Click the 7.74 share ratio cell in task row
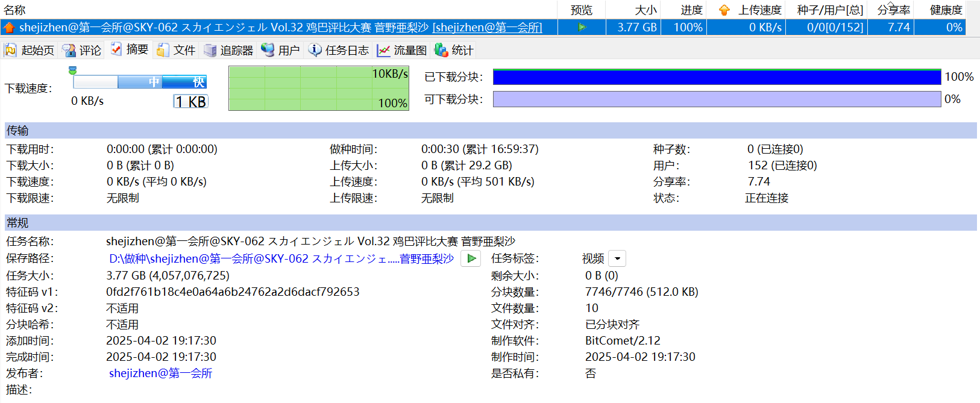The width and height of the screenshot is (980, 403). click(899, 27)
